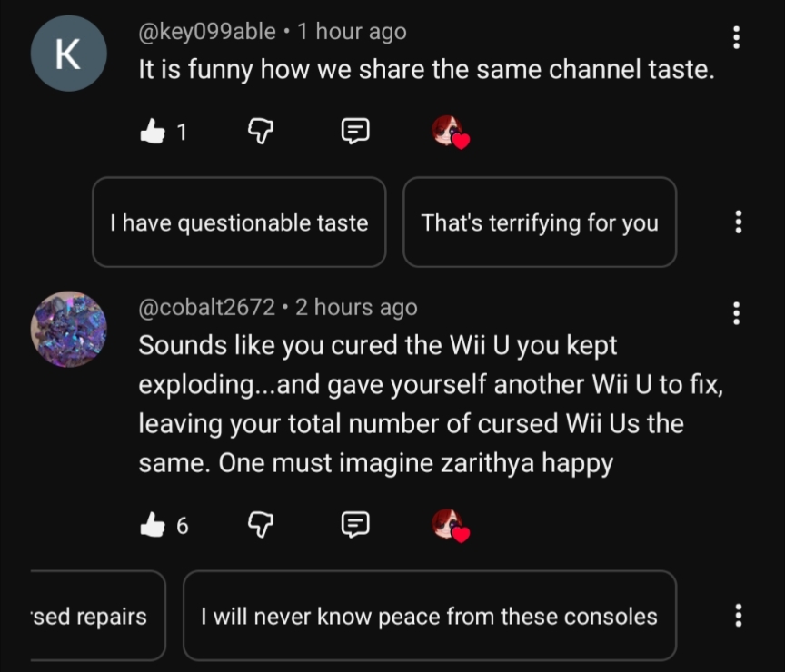
Task: Open more options beside first reply suggestions
Action: pyautogui.click(x=738, y=222)
